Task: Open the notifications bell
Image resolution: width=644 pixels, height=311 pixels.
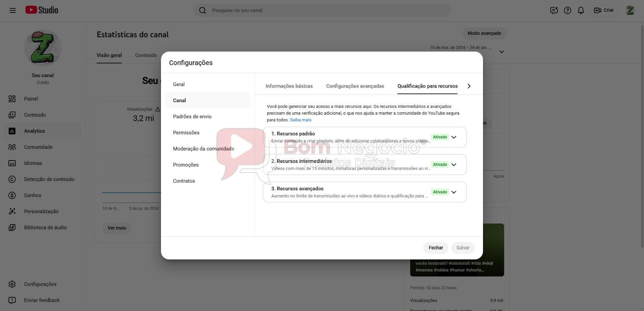Action: point(581,10)
